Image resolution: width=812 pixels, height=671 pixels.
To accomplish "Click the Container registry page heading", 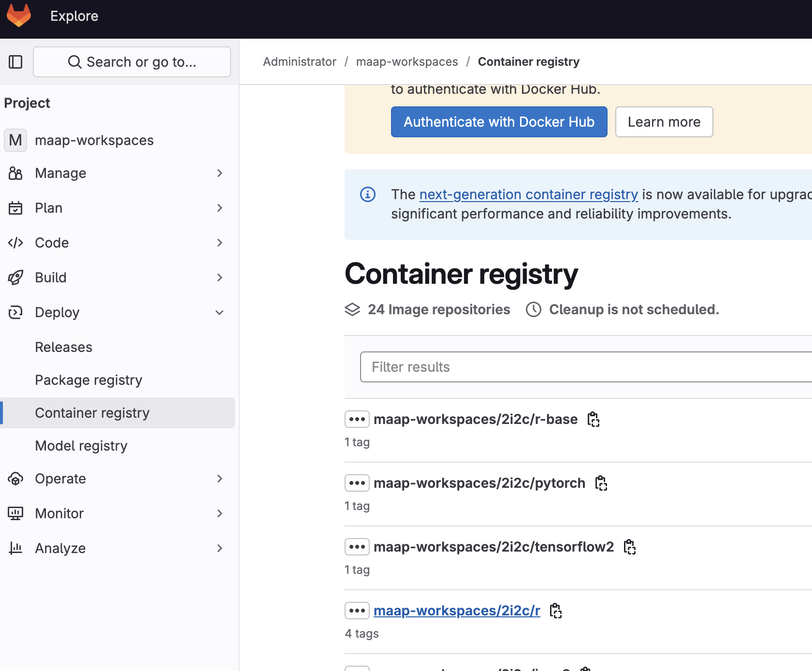I will coord(461,274).
